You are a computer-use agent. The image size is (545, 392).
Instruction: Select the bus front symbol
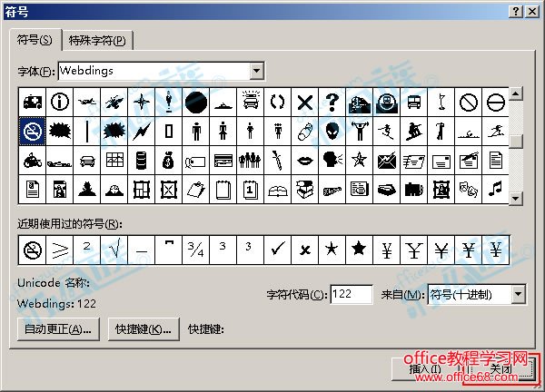pyautogui.click(x=414, y=102)
